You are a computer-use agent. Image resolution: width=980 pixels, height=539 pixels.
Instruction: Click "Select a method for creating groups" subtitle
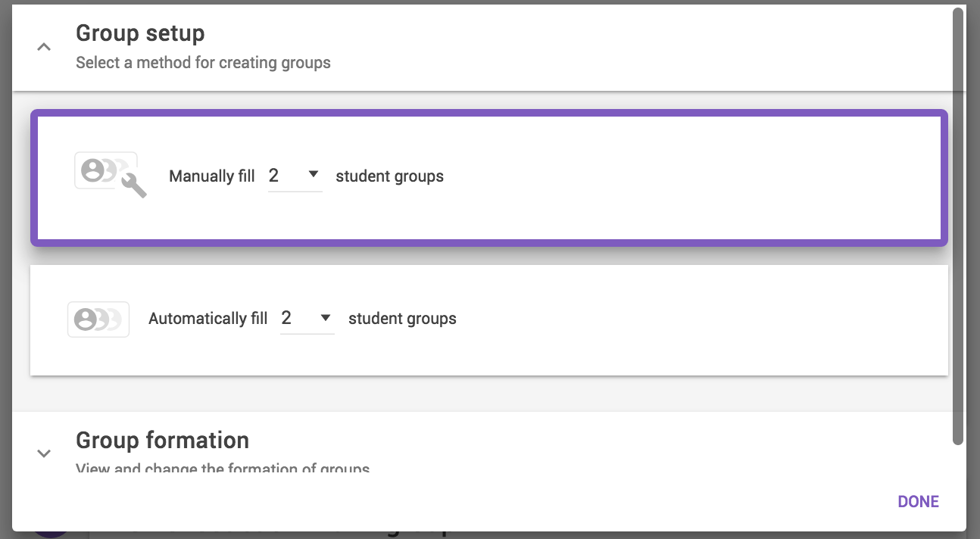(x=203, y=63)
